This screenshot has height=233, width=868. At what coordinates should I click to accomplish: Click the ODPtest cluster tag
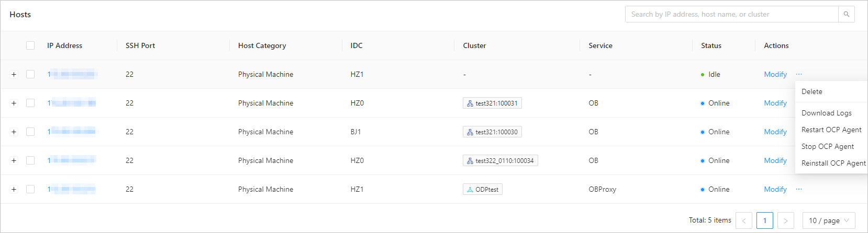click(482, 189)
